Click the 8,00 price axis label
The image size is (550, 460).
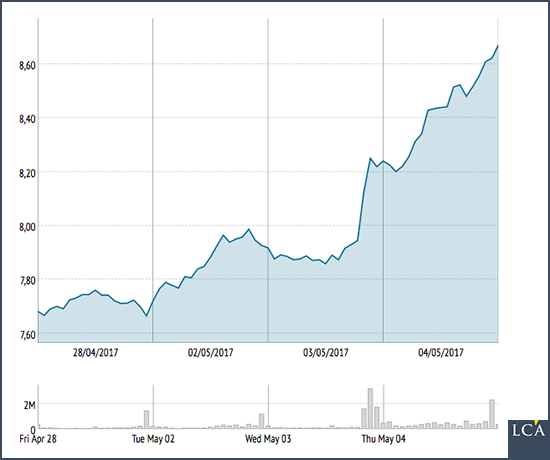[x=27, y=227]
